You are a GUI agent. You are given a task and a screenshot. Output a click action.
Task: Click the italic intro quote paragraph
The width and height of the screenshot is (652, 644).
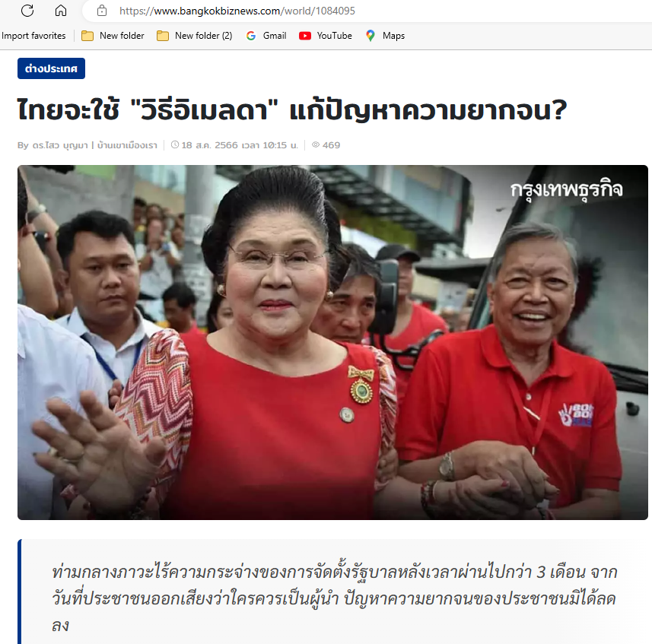pos(334,598)
